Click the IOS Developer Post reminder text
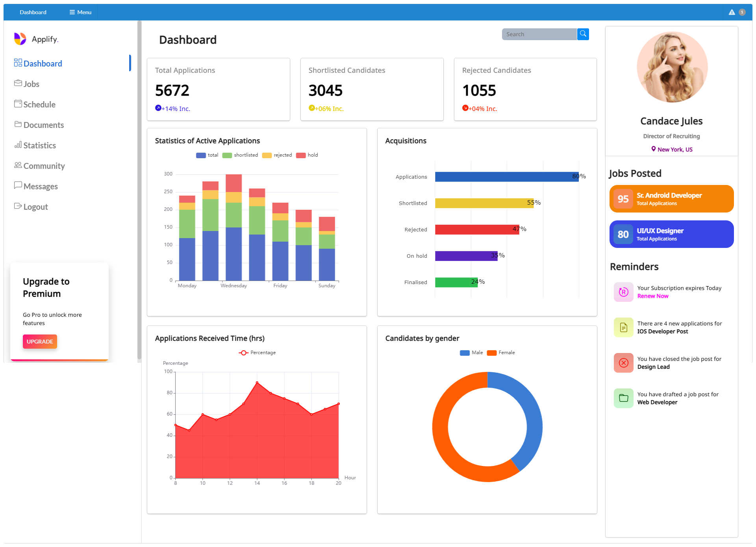Image resolution: width=756 pixels, height=547 pixels. point(663,331)
